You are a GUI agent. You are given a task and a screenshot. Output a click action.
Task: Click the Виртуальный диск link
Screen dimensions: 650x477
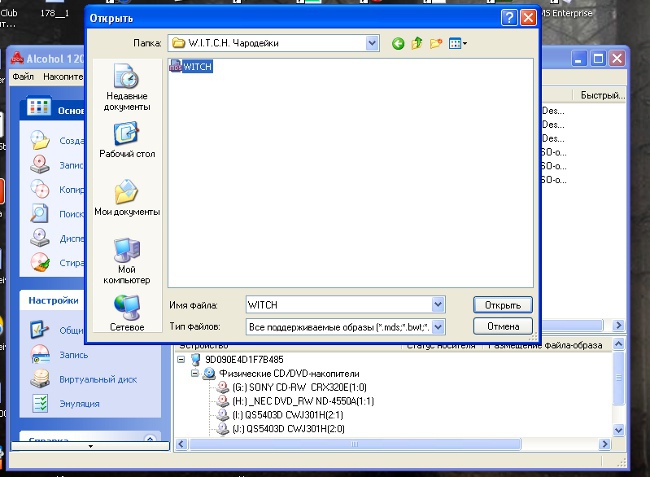point(98,379)
